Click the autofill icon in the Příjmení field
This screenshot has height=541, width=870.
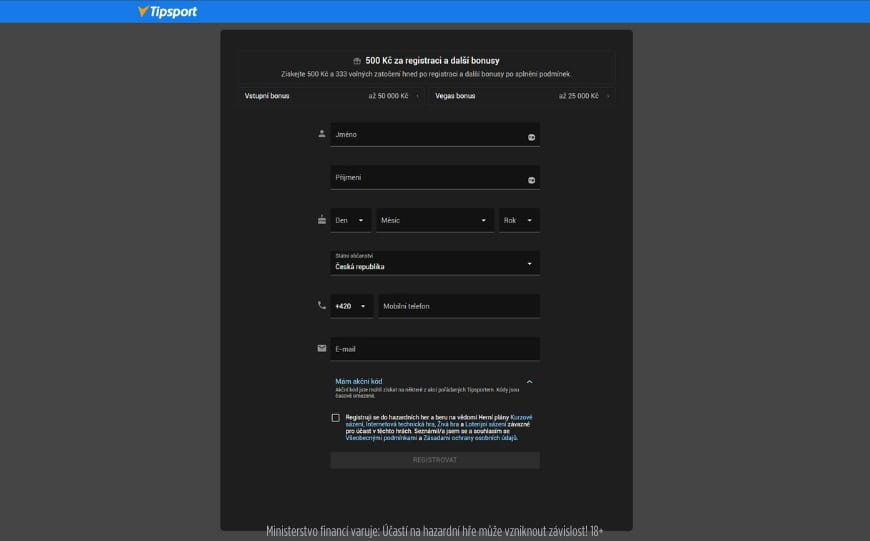pyautogui.click(x=531, y=180)
